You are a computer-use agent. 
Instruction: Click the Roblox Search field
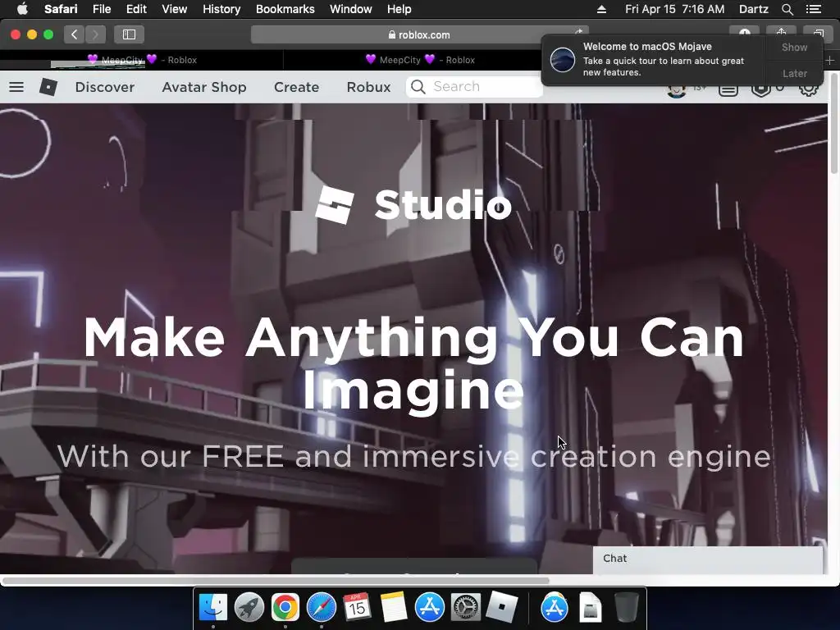pos(474,87)
